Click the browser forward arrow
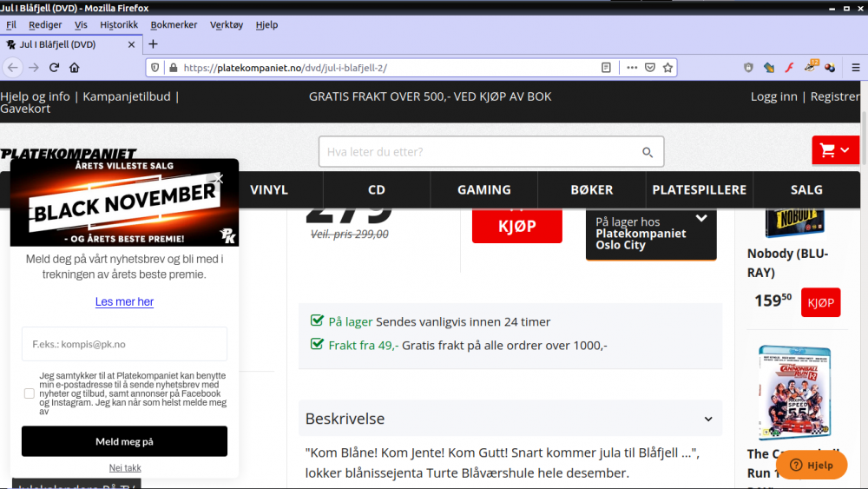Screen dimensions: 868x489 click(x=34, y=68)
